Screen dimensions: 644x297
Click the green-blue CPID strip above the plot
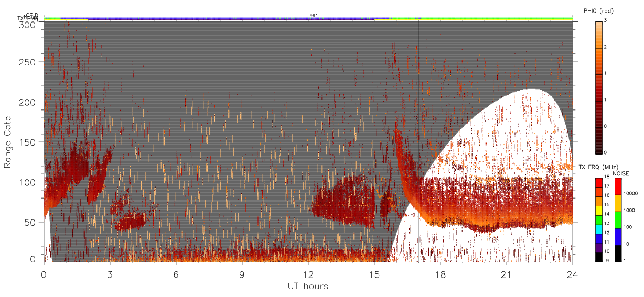point(308,18)
